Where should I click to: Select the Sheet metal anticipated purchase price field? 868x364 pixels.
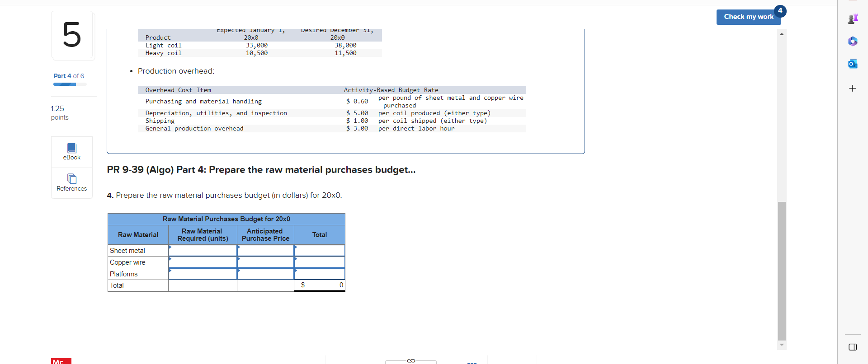click(266, 251)
